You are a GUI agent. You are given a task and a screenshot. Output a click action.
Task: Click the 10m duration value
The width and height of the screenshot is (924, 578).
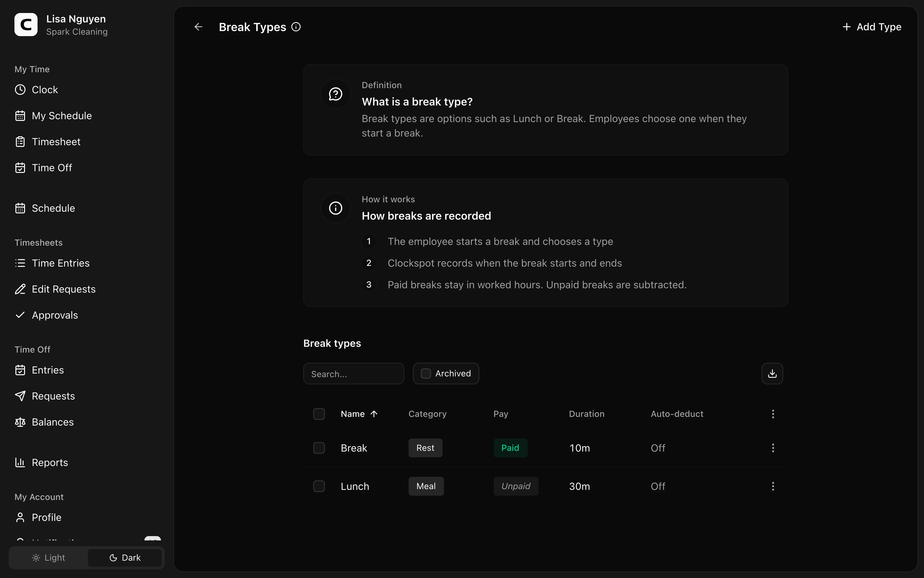[x=580, y=448]
